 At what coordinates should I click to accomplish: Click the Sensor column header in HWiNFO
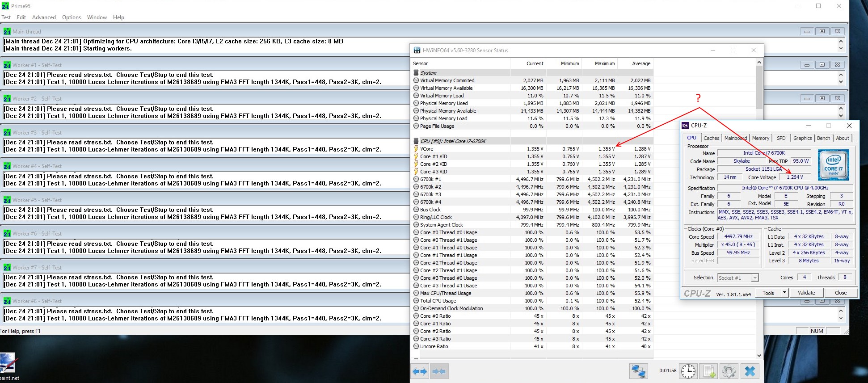[x=460, y=63]
